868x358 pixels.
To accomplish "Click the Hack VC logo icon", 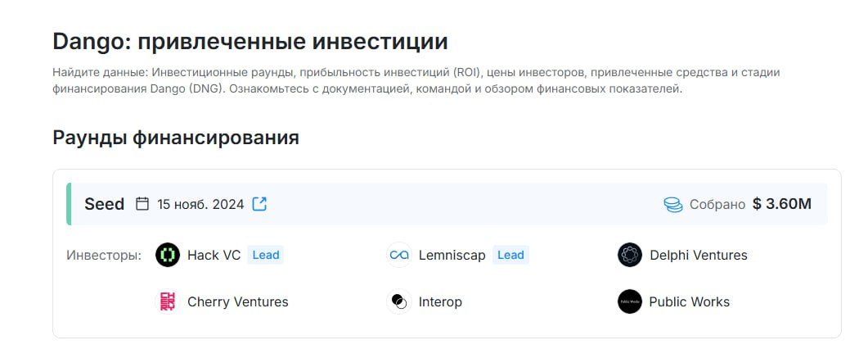I will [168, 255].
